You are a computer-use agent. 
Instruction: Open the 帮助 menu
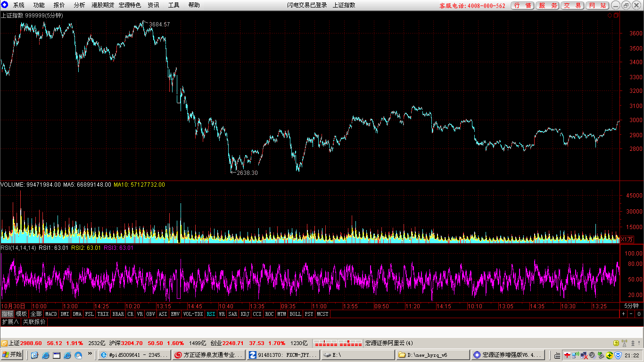pos(194,5)
